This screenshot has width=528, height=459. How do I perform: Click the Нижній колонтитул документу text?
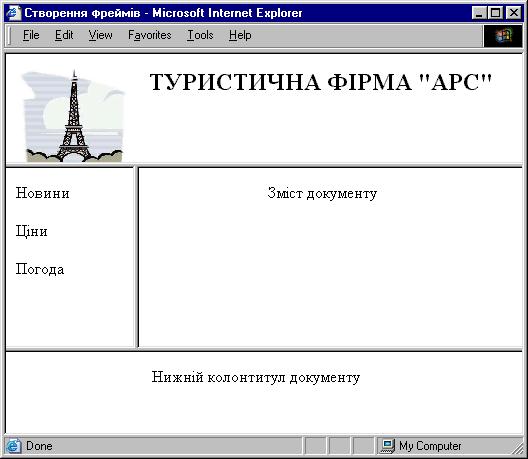256,377
